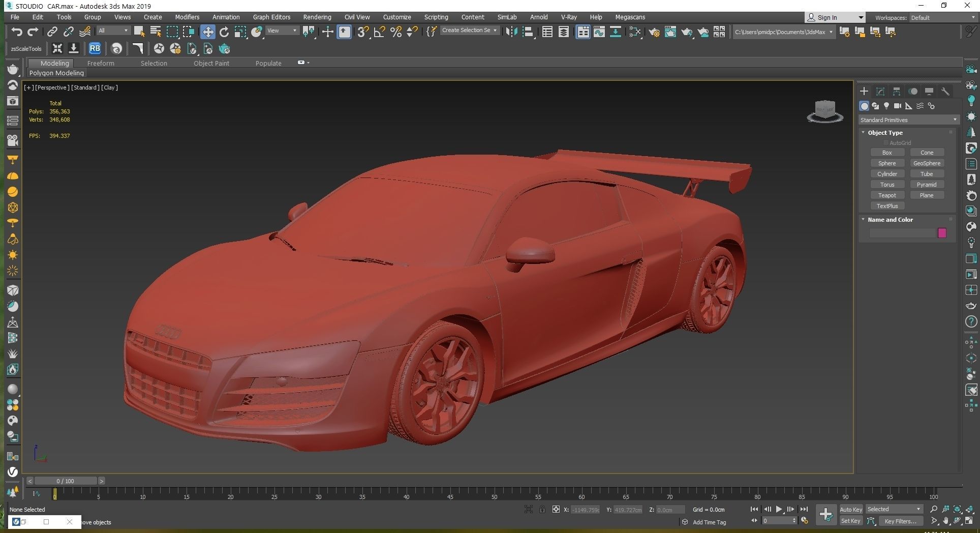Toggle the 3D Snaps icon
The image size is (980, 533).
pos(362,32)
